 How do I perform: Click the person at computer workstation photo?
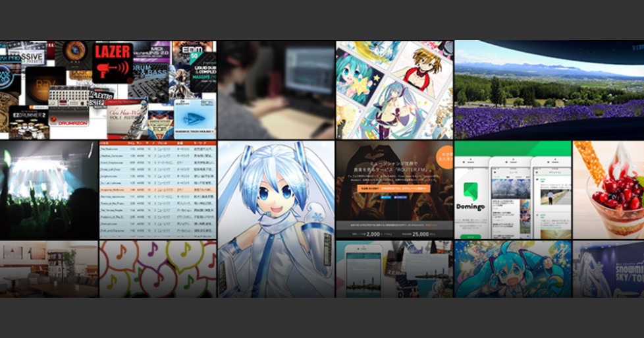276,90
